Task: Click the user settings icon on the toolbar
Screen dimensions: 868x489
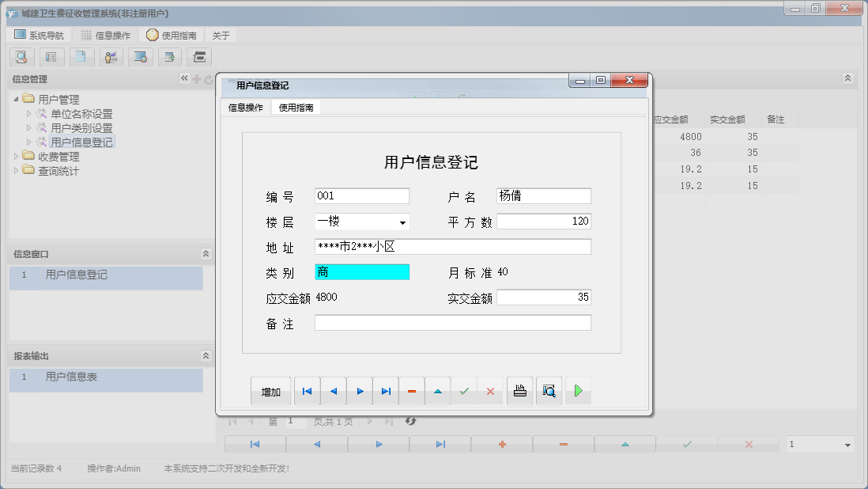Action: [x=111, y=57]
